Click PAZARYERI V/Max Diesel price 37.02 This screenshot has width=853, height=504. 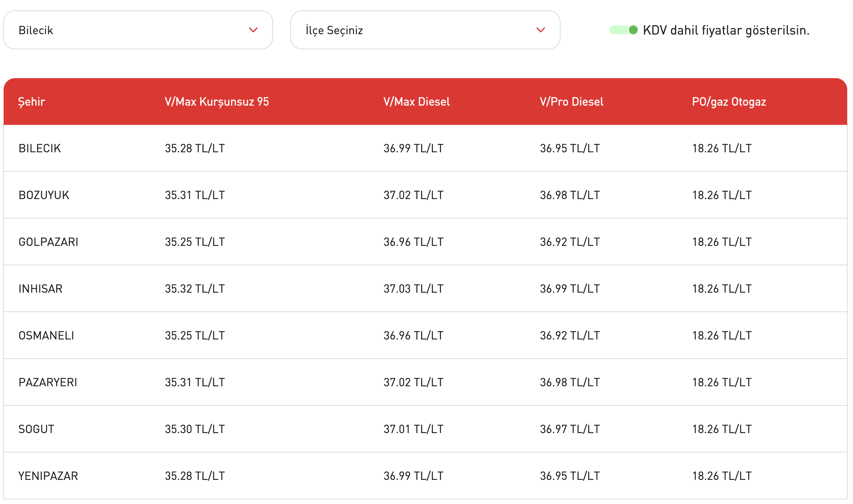413,382
